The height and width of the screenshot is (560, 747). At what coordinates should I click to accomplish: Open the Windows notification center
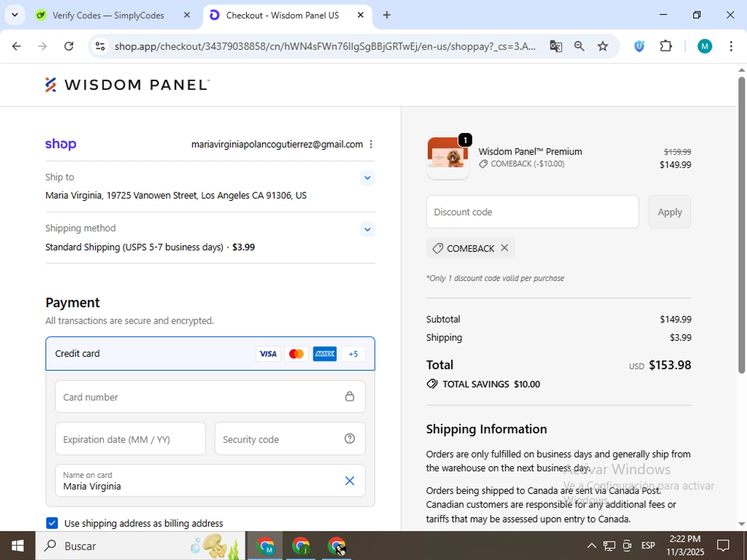tap(723, 546)
